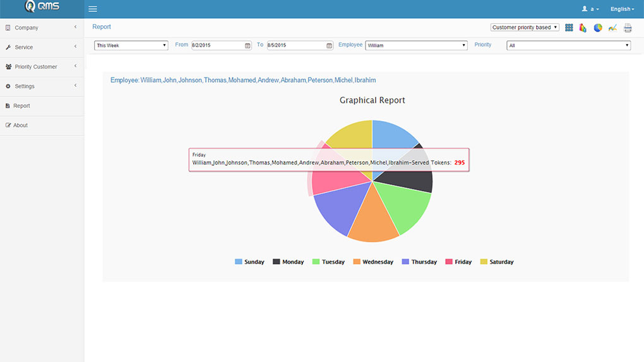Screen dimensions: 644x362
Task: Click the Wednesday legend label
Action: point(378,262)
